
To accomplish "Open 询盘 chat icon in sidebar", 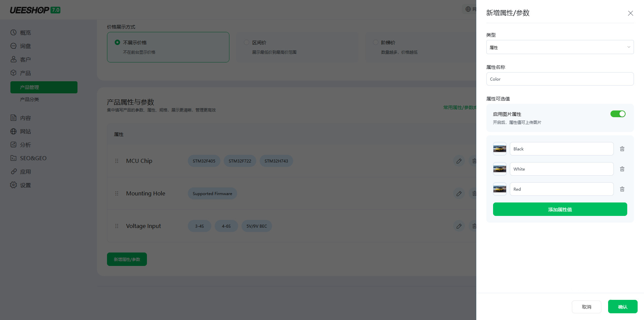I will pyautogui.click(x=13, y=46).
